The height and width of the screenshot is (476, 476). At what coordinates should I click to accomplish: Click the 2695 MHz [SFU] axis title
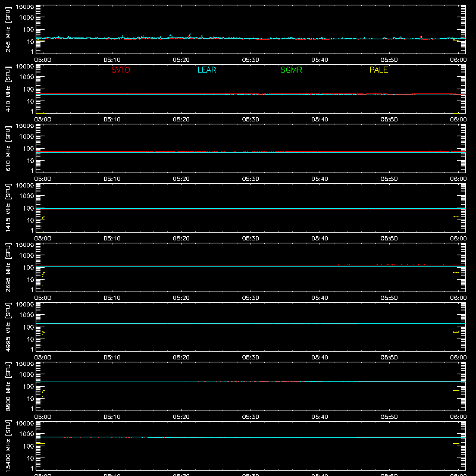pos(8,267)
